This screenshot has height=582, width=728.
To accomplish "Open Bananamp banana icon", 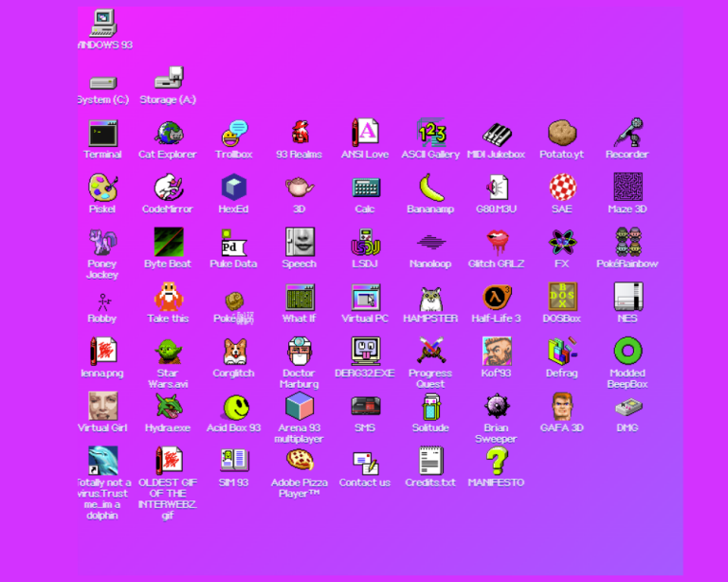I will (x=431, y=188).
